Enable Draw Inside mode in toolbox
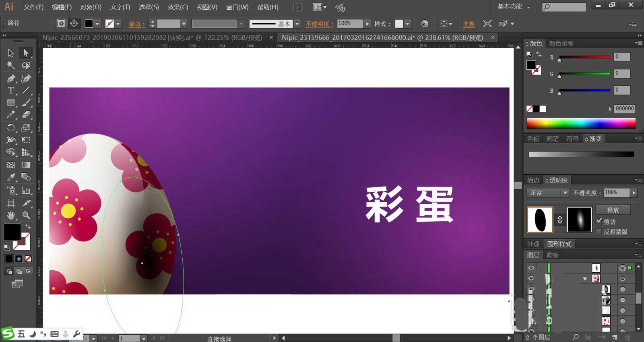The image size is (644, 342). (x=28, y=271)
